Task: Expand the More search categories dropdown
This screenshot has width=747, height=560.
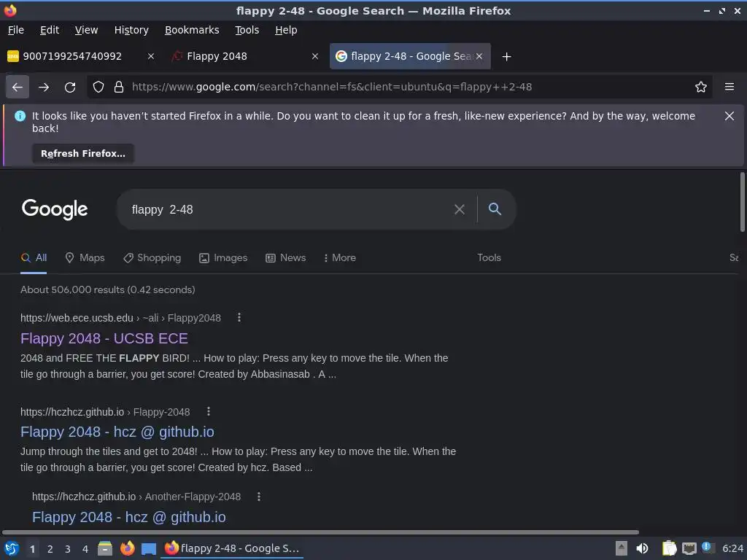Action: coord(340,257)
